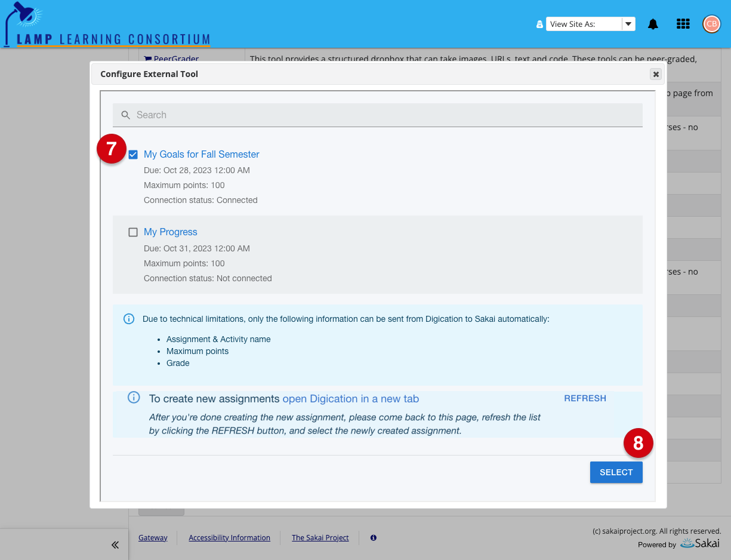731x560 pixels.
Task: Click the footer info circle icon
Action: (374, 538)
